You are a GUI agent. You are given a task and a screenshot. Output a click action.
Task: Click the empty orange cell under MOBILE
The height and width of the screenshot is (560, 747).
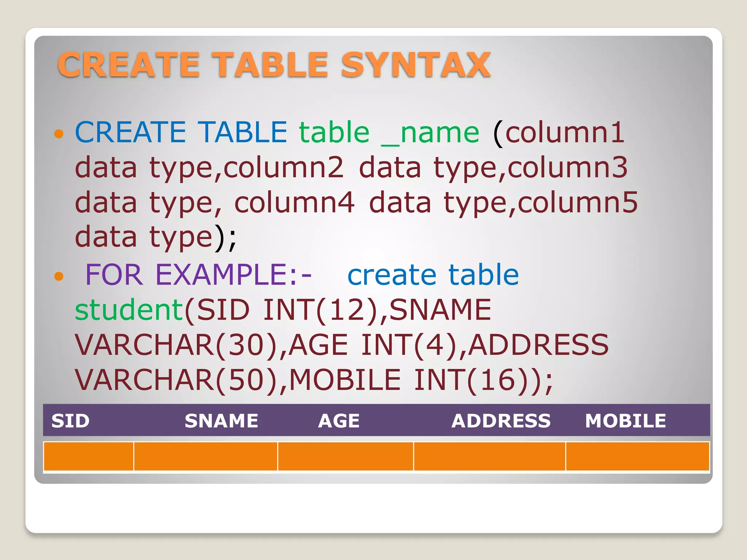coord(638,456)
